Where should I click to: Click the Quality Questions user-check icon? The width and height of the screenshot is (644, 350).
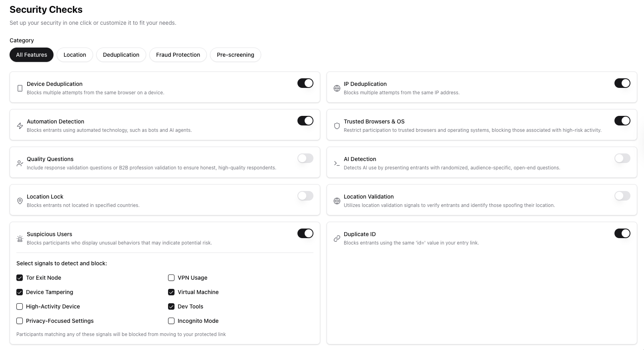pyautogui.click(x=20, y=163)
